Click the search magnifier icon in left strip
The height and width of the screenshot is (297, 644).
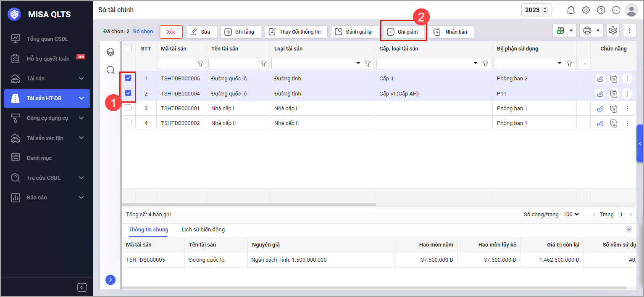click(x=110, y=70)
